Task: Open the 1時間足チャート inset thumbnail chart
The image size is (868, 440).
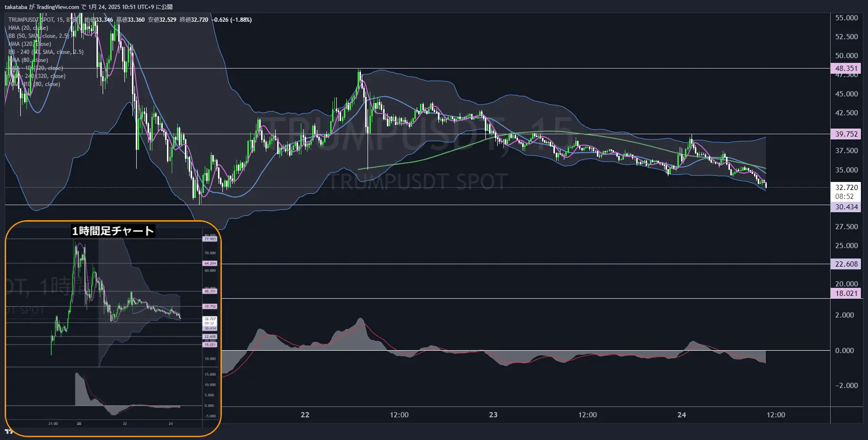Action: click(113, 328)
